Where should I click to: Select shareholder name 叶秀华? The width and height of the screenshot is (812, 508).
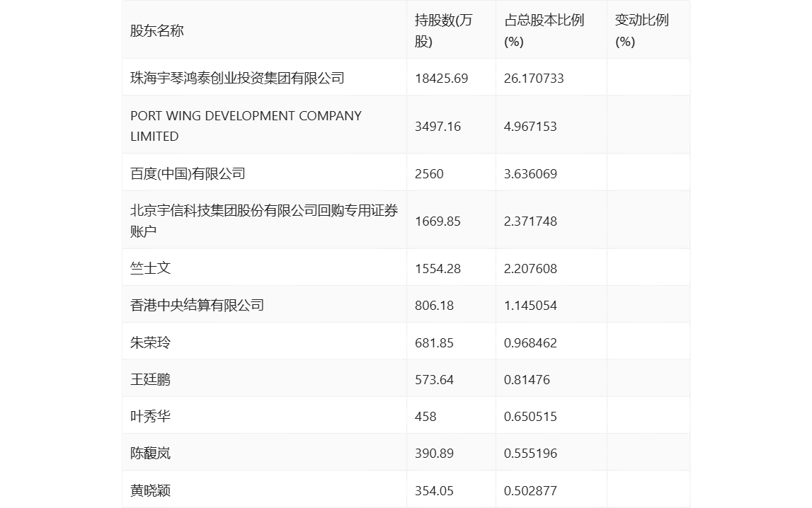pos(150,417)
